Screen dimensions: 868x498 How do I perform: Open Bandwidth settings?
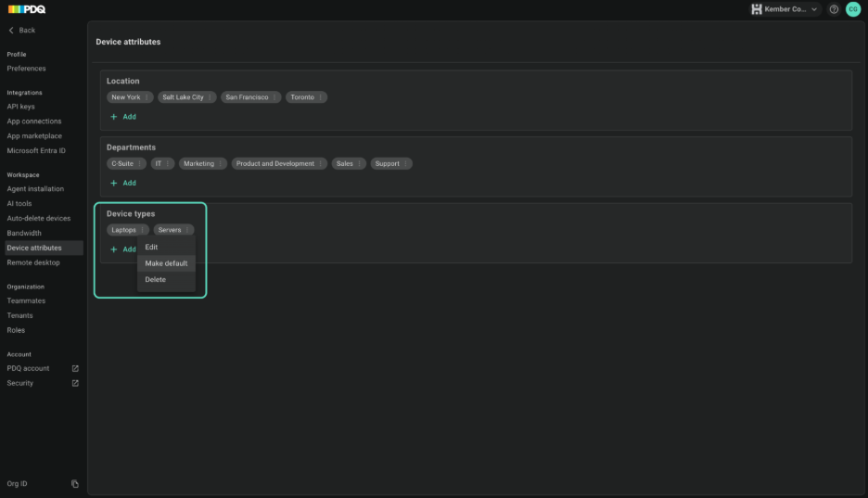click(24, 234)
